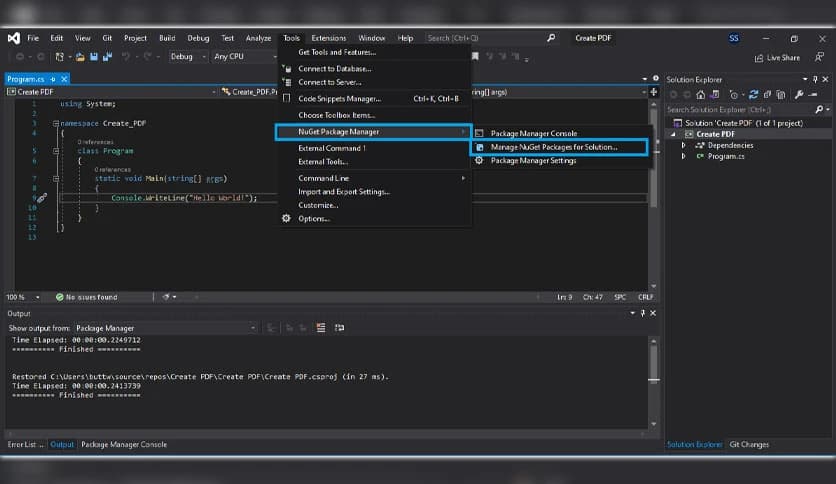Close the Program.cs tab
Screen dimensions: 836x484
[x=64, y=79]
